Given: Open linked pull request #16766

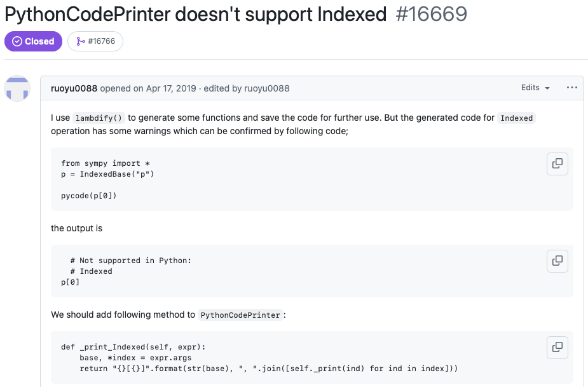Looking at the screenshot, I should (x=95, y=41).
